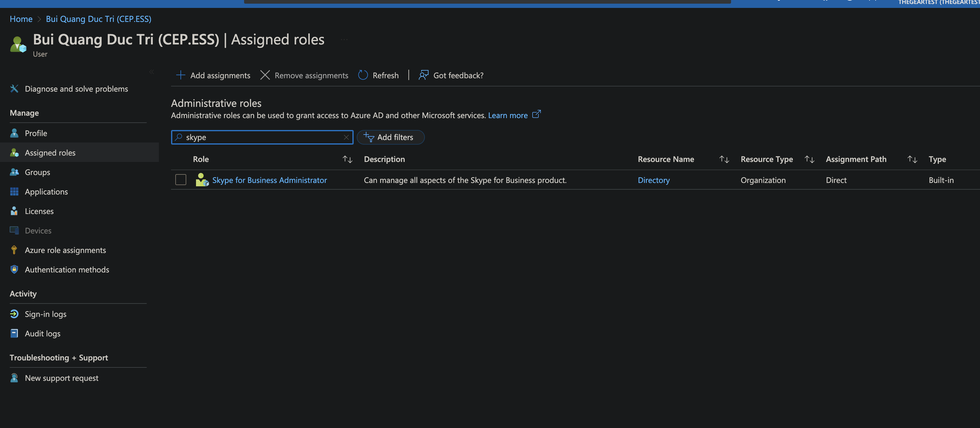The height and width of the screenshot is (428, 980).
Task: Click the New support request icon
Action: pyautogui.click(x=14, y=377)
